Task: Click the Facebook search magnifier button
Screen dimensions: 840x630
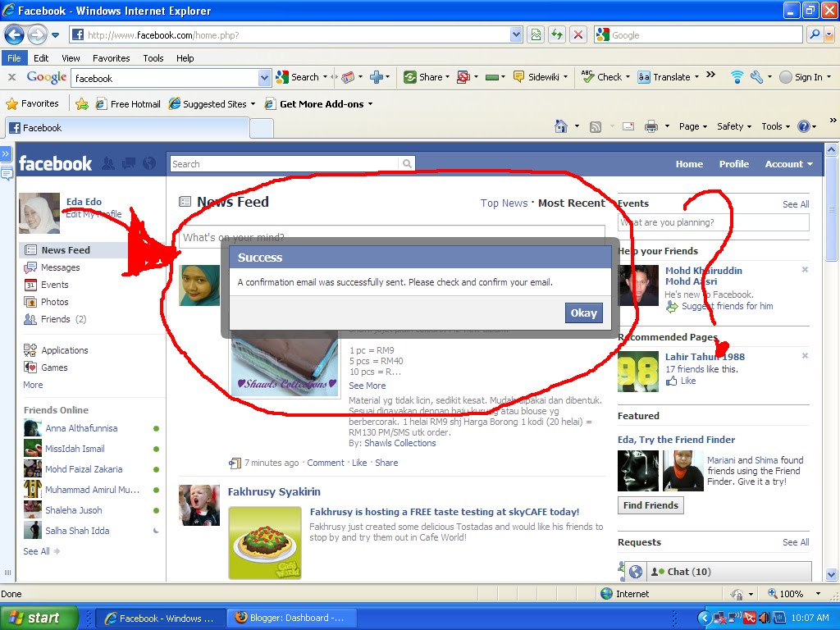Action: pos(407,164)
